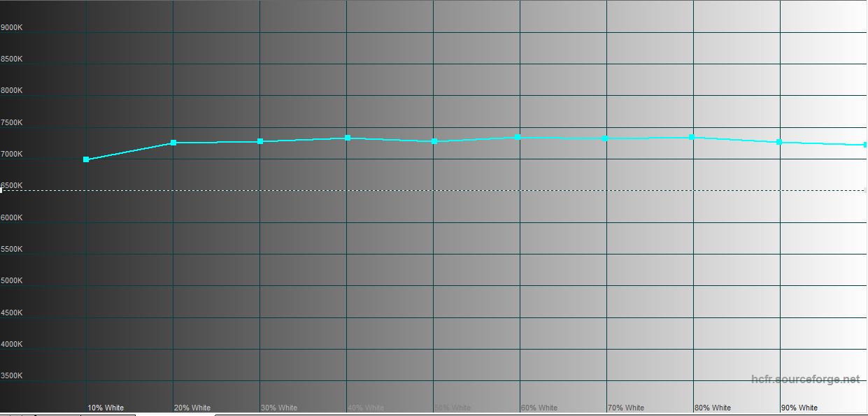Screen dimensions: 868x416
Task: Click the white marker starting the dashed reference line
Action: 1,190
